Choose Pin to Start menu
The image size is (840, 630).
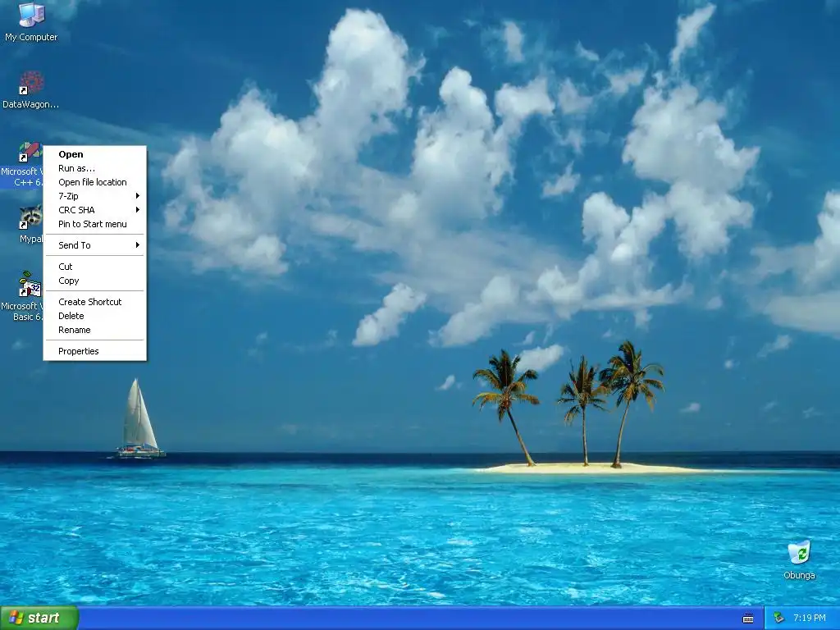tap(95, 224)
